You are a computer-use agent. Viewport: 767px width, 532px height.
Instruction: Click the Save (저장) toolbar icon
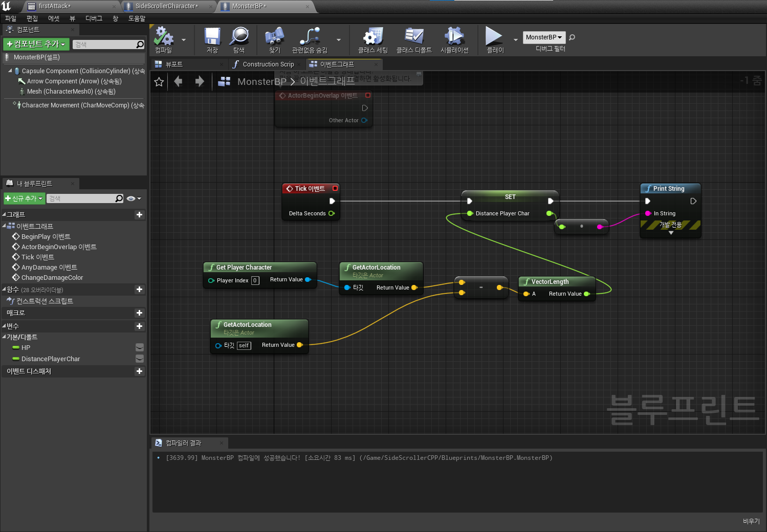(212, 37)
